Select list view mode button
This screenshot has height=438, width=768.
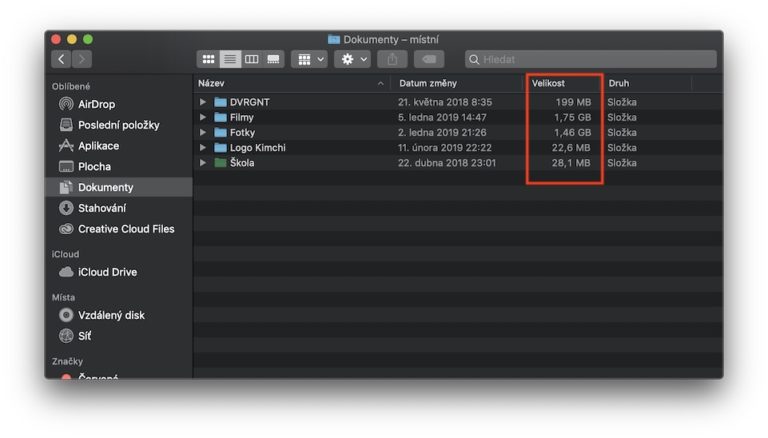(x=230, y=59)
